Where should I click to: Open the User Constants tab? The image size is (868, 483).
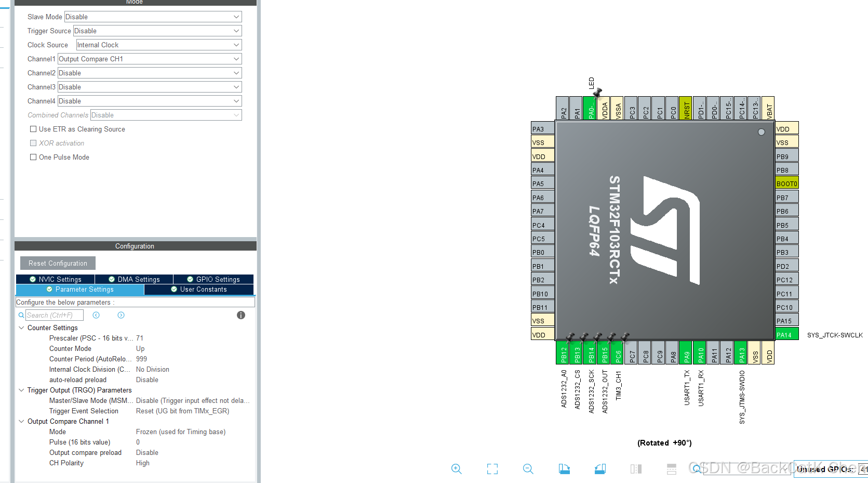(x=199, y=290)
